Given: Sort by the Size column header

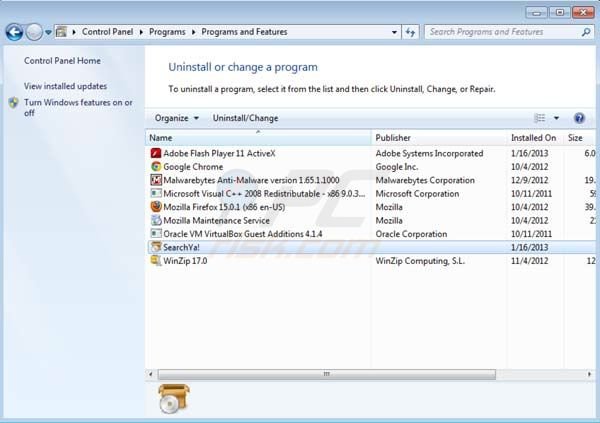Looking at the screenshot, I should 580,138.
